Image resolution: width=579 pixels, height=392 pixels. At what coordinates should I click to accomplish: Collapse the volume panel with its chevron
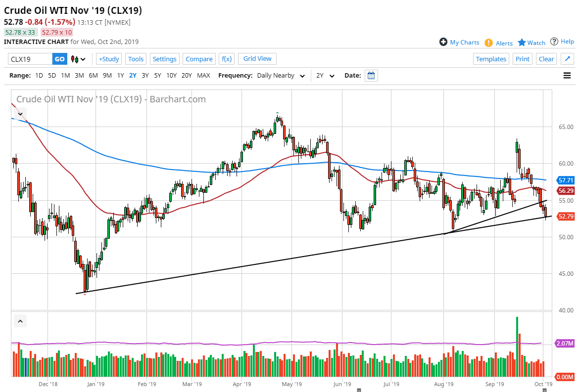click(20, 320)
